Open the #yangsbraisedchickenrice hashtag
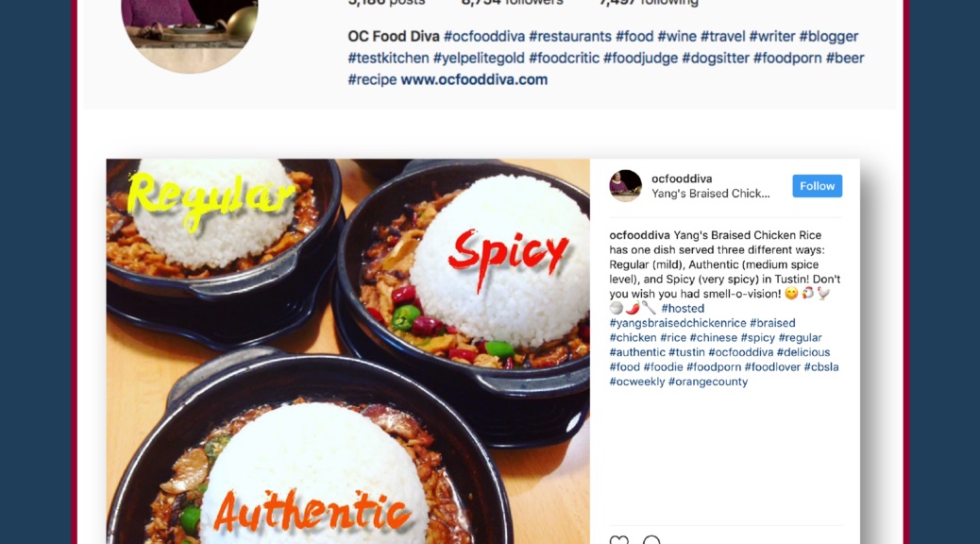980x544 pixels. 678,323
